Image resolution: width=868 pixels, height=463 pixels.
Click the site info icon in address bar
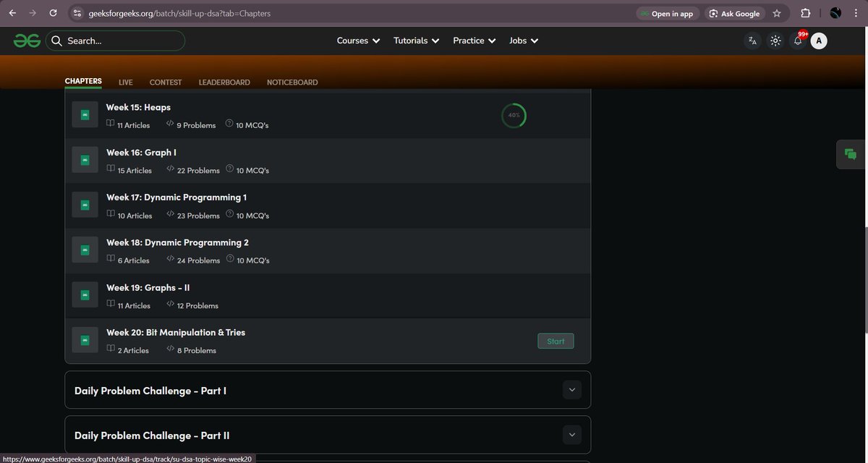78,13
